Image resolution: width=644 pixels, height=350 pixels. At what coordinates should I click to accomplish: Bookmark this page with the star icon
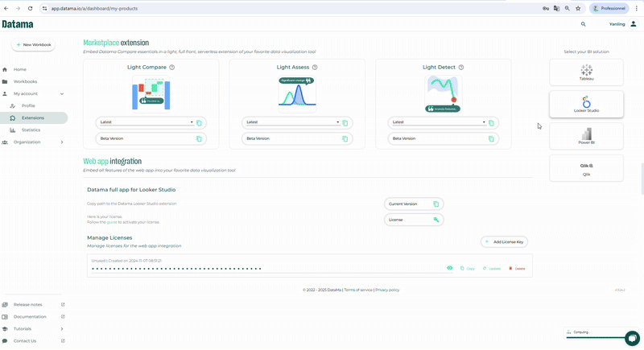578,8
